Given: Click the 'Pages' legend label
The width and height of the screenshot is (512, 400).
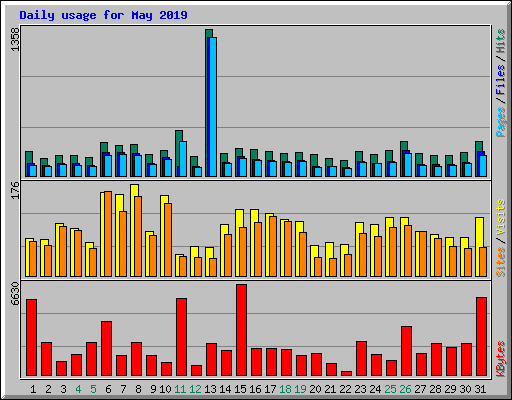Looking at the screenshot, I should click(x=501, y=122).
